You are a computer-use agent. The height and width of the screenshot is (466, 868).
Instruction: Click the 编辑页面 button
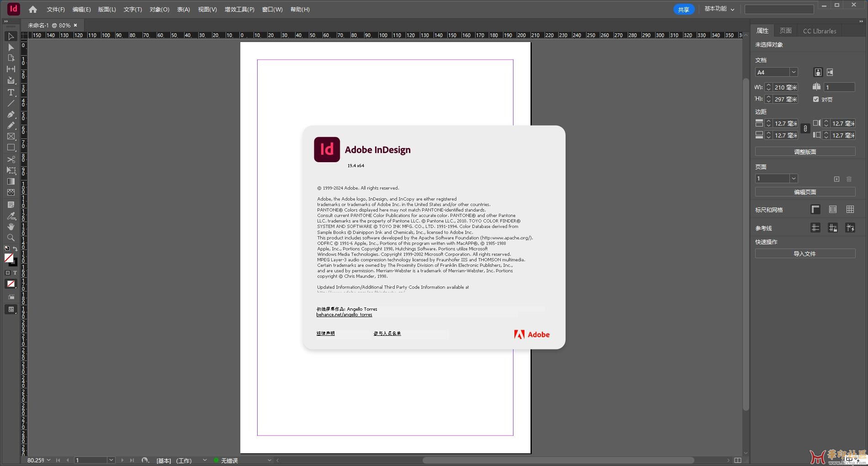(805, 192)
